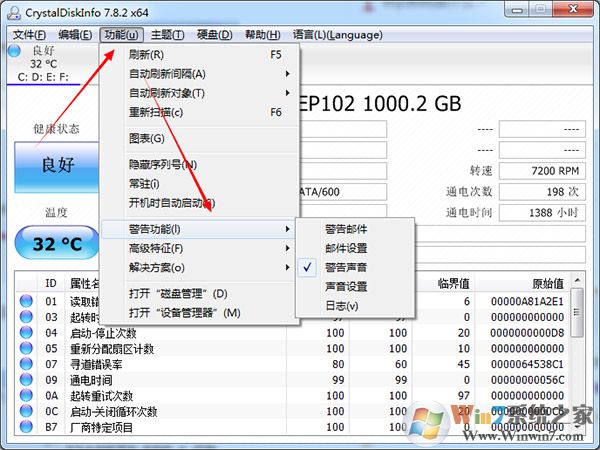Click 启动-关闭循环次数 attribute name
The image size is (600, 450).
[x=114, y=411]
